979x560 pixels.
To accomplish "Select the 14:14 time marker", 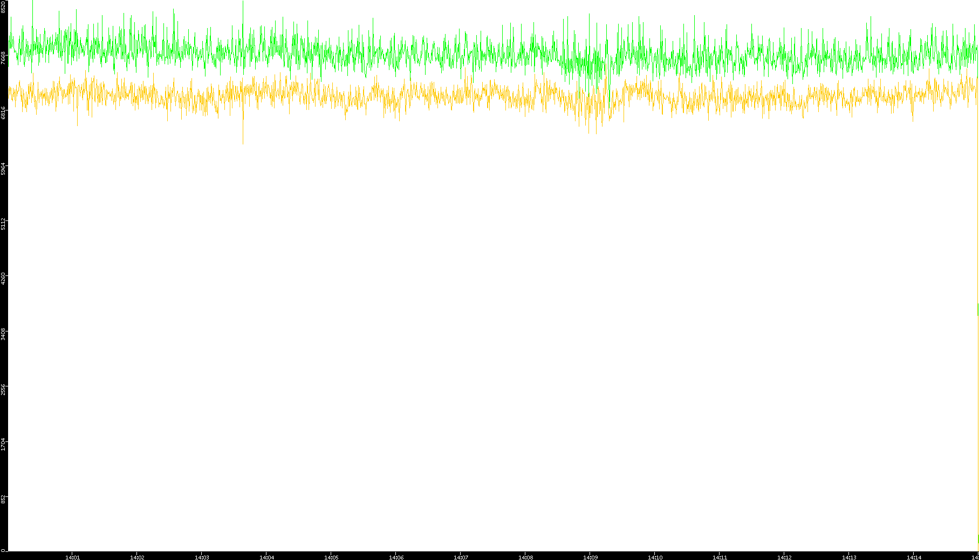I will coord(914,557).
